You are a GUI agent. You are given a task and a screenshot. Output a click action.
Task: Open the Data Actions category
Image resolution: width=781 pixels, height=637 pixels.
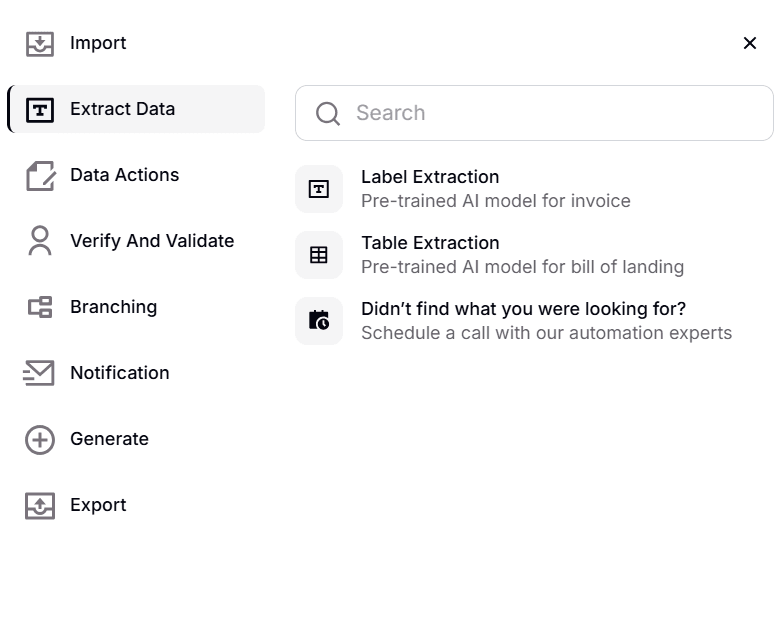click(124, 175)
